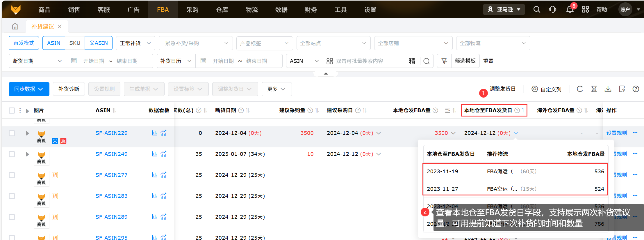Click the download export icon
This screenshot has height=240, width=644.
point(608,89)
